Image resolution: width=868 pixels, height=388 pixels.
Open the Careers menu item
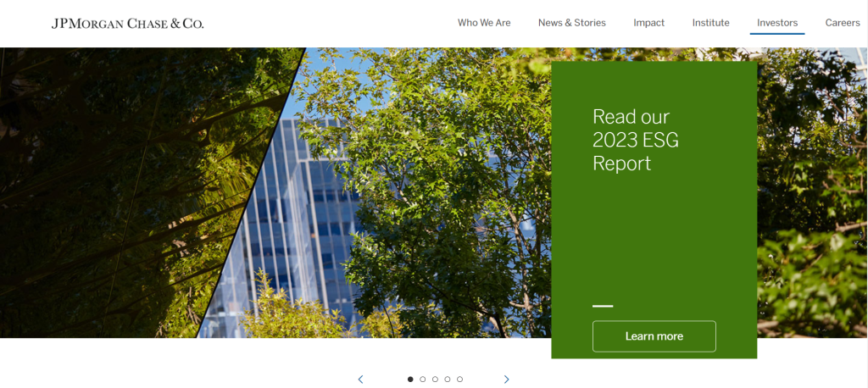[843, 23]
